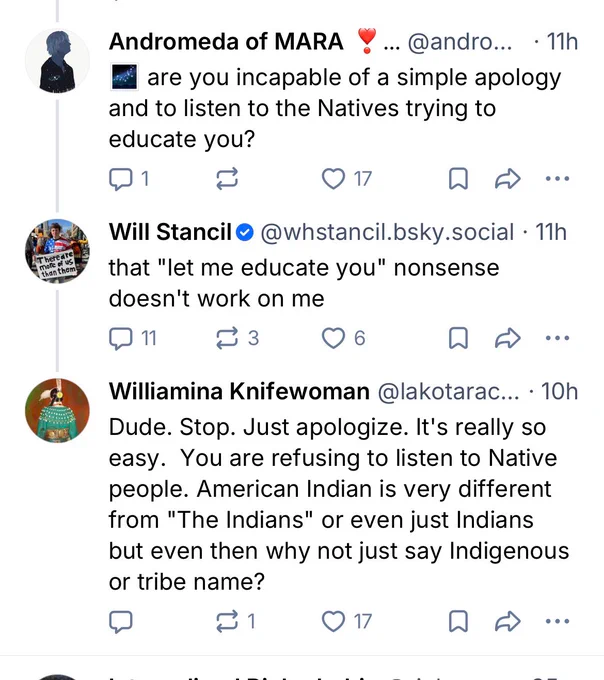Share Andromeda of MARA's post

pos(508,179)
